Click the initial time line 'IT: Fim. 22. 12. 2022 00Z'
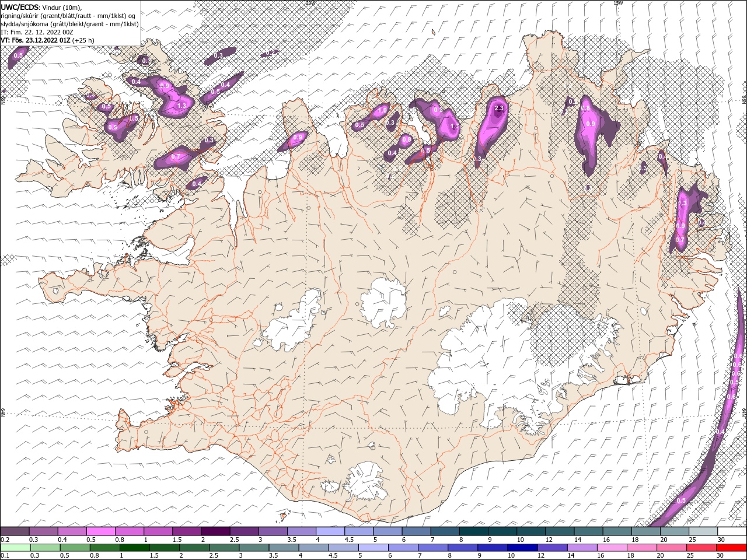Viewport: 747px width, 560px height. point(36,32)
